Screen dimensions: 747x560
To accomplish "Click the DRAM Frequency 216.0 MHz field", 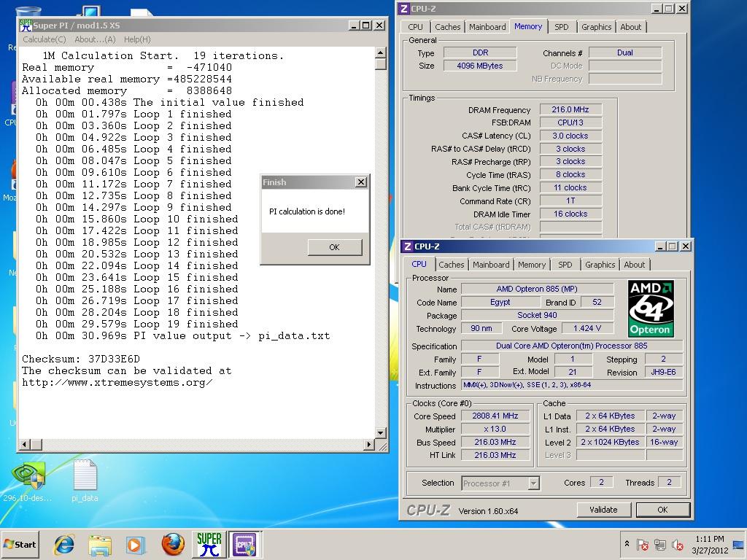I will [x=570, y=109].
